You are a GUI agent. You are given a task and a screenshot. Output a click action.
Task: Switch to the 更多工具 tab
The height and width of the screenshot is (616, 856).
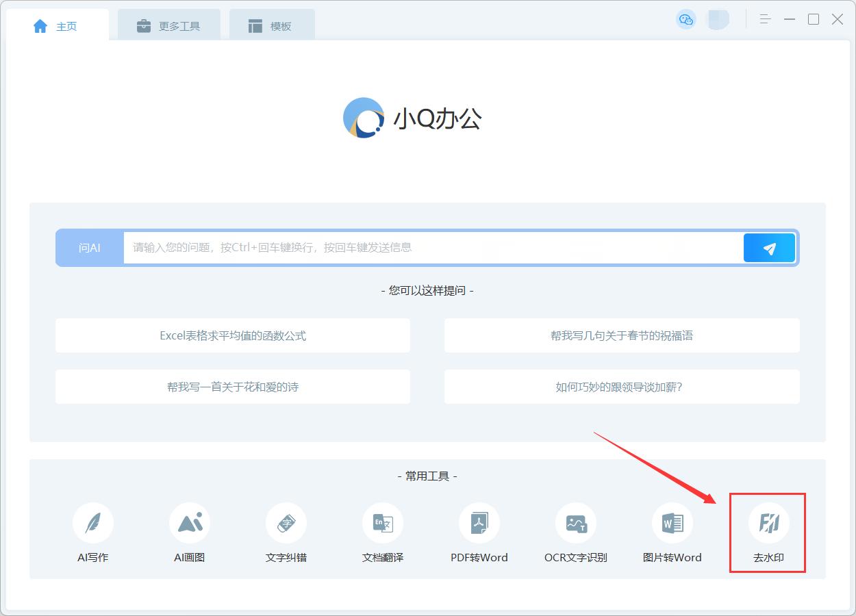click(168, 26)
